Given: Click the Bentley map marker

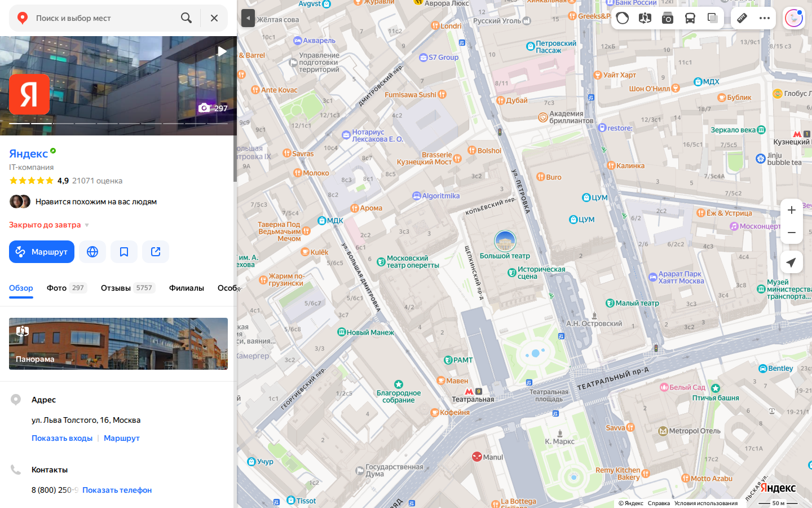Looking at the screenshot, I should (x=762, y=369).
